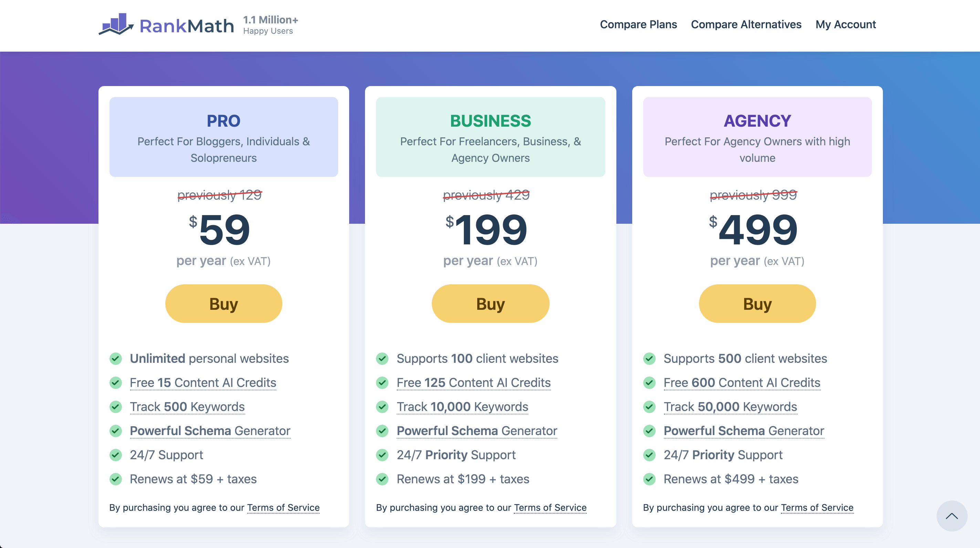
Task: Click 'previously 129' strikethrough price
Action: (219, 195)
